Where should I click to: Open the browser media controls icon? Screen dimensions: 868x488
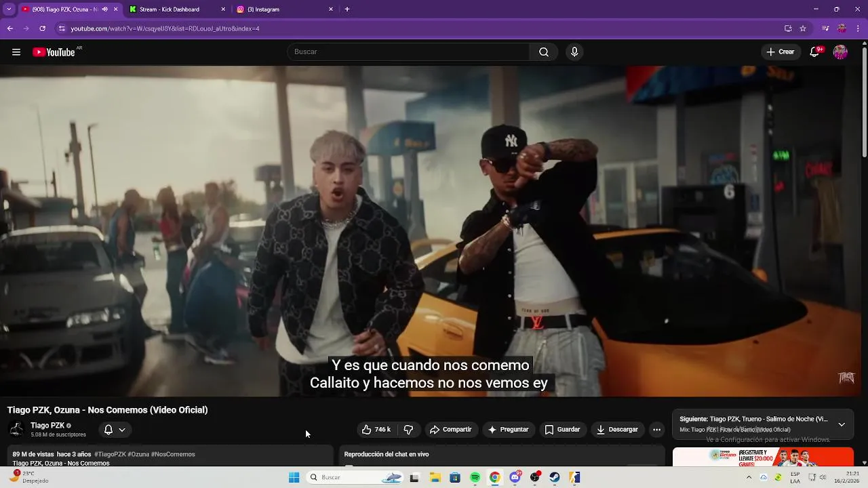coord(825,28)
